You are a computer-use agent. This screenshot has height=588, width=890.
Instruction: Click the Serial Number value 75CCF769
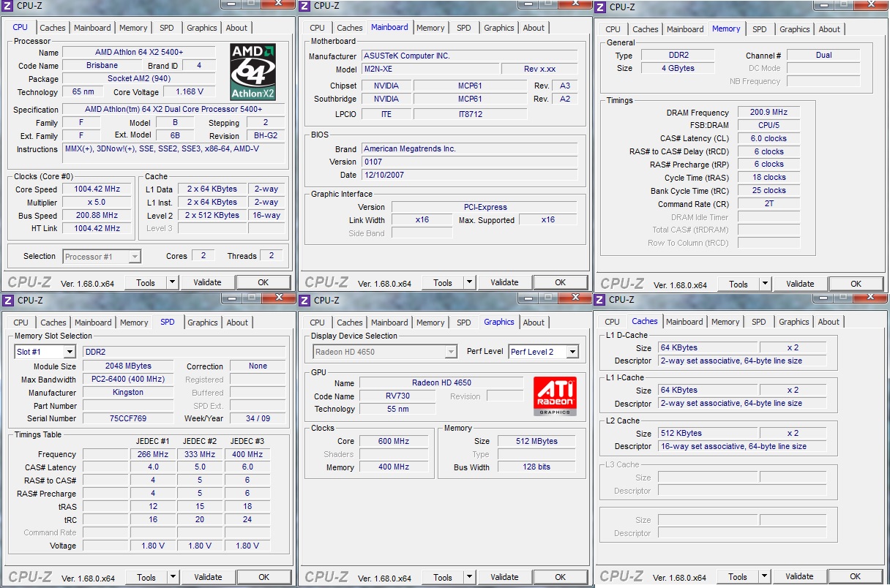(128, 419)
